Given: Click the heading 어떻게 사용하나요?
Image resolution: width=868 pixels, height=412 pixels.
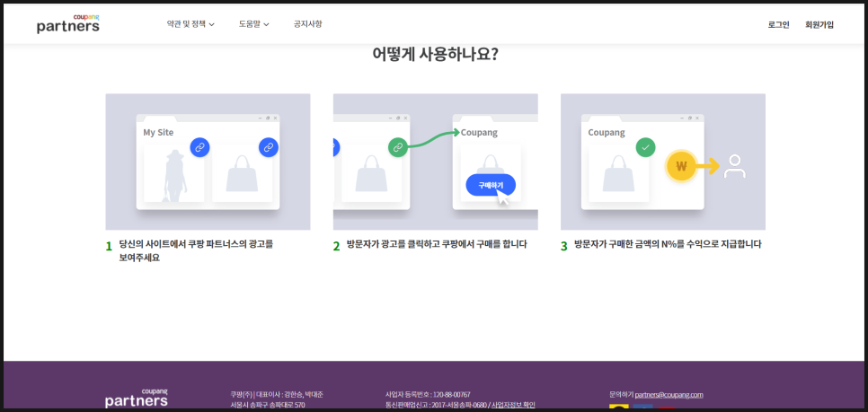Looking at the screenshot, I should coord(435,56).
